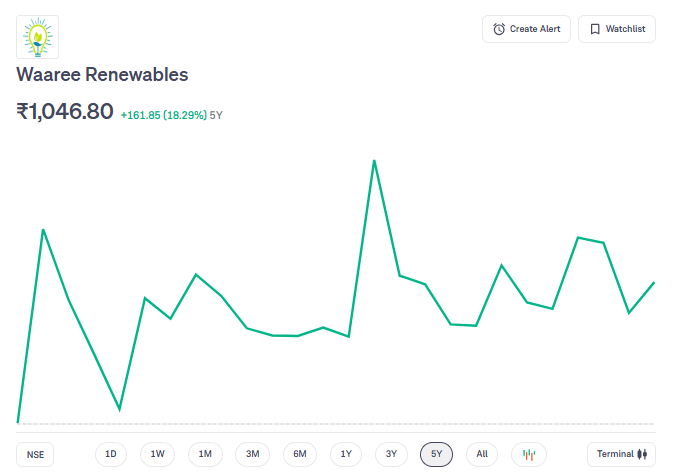This screenshot has width=676, height=475.
Task: Click the Waaree Renewables title text
Action: click(102, 75)
